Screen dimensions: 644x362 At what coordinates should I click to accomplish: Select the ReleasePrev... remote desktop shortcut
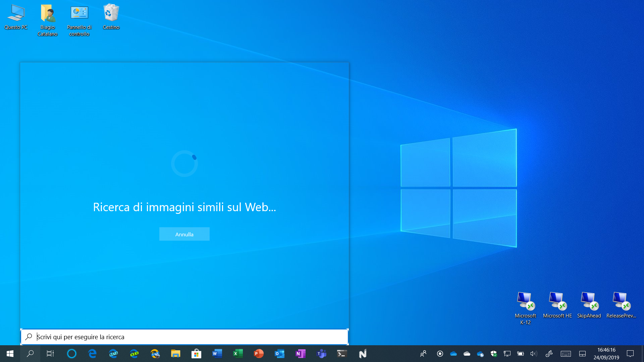coord(621,304)
